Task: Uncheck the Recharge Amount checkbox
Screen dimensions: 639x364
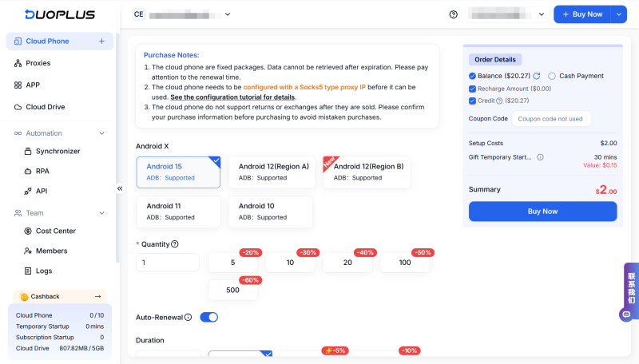Action: (473, 89)
